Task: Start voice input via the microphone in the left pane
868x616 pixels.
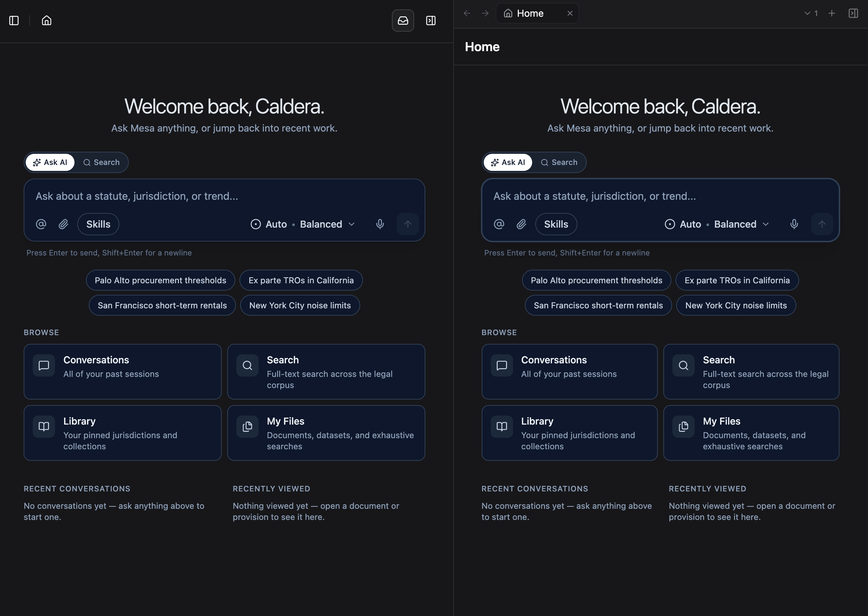Action: [x=380, y=224]
